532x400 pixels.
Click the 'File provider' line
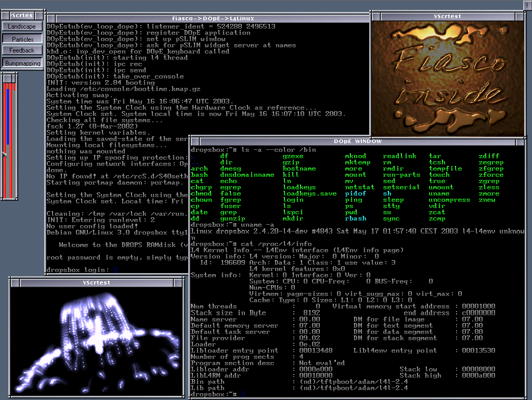click(255, 338)
